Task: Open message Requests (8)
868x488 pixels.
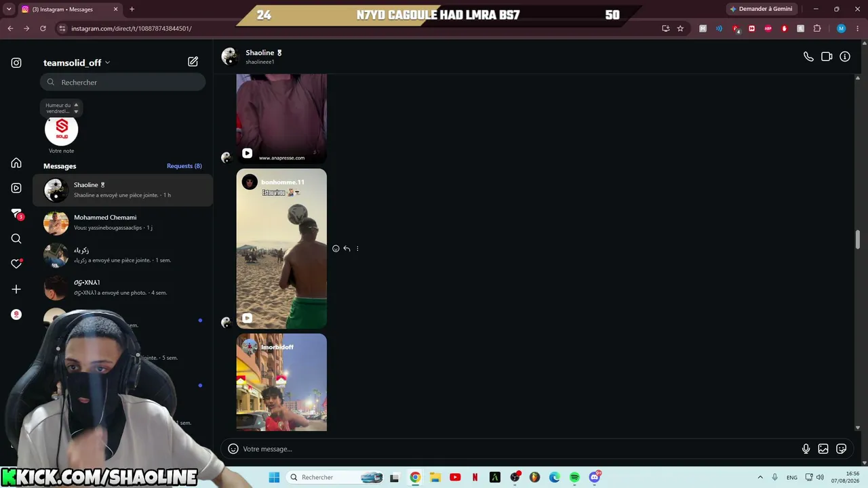Action: [x=184, y=166]
